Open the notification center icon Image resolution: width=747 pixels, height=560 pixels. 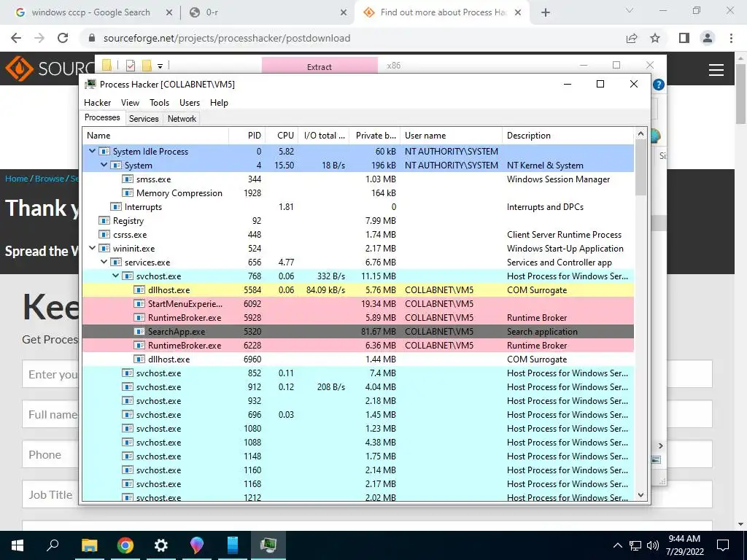[x=723, y=545]
